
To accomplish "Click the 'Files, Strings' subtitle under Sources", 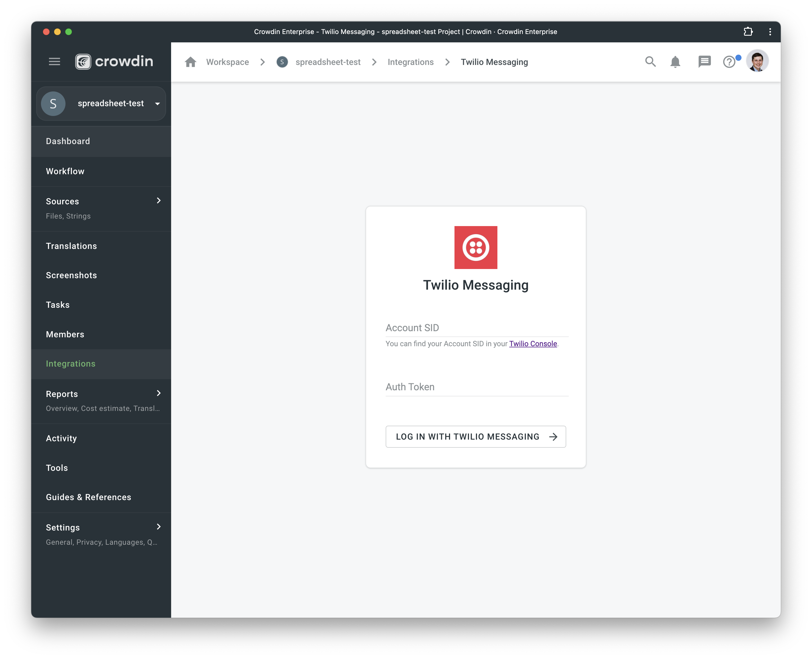I will coord(68,216).
